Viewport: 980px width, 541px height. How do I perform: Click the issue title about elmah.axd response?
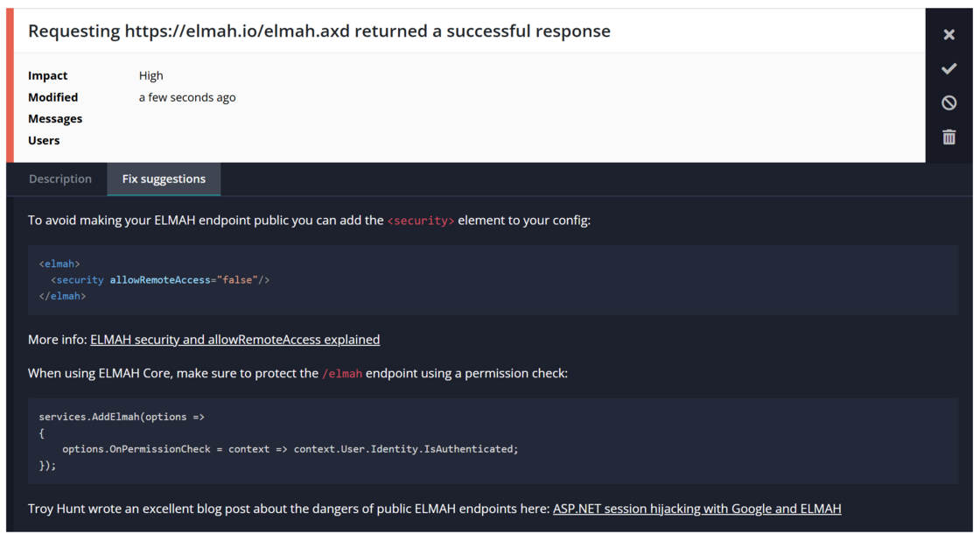click(319, 32)
